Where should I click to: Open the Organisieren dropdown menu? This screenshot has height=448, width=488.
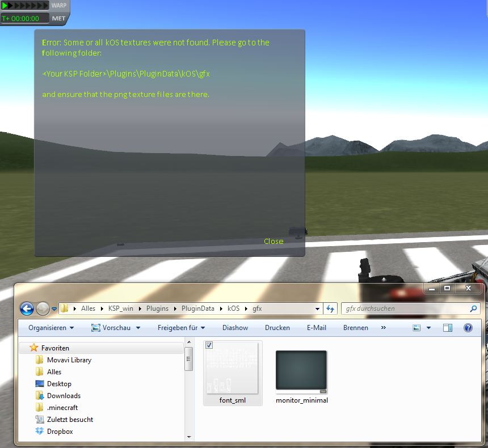51,328
